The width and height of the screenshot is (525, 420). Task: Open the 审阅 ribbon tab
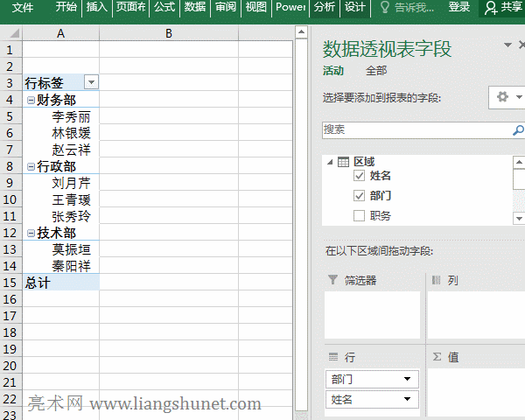click(x=226, y=7)
